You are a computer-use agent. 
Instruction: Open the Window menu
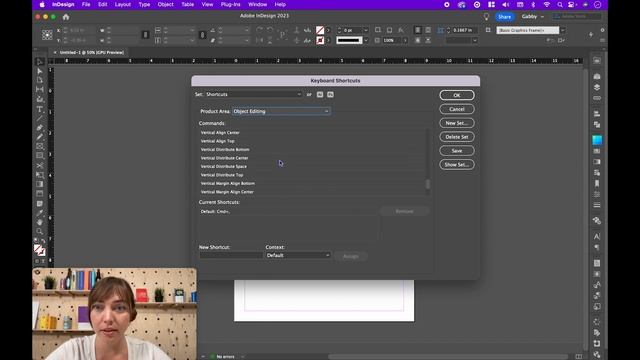(258, 4)
